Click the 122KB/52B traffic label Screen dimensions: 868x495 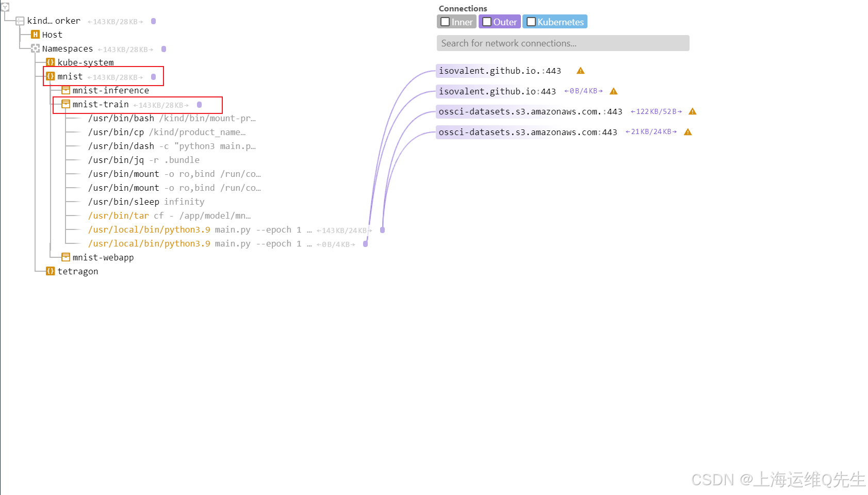[x=656, y=111]
